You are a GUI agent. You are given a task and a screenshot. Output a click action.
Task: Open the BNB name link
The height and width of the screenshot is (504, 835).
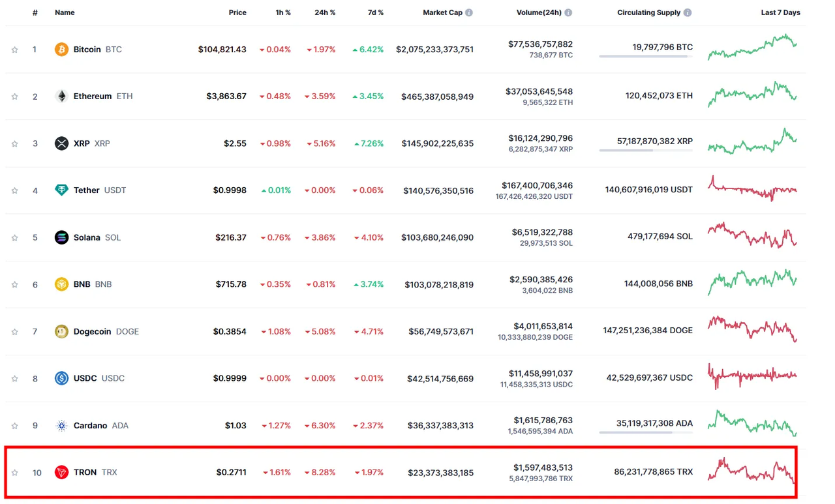[93, 284]
